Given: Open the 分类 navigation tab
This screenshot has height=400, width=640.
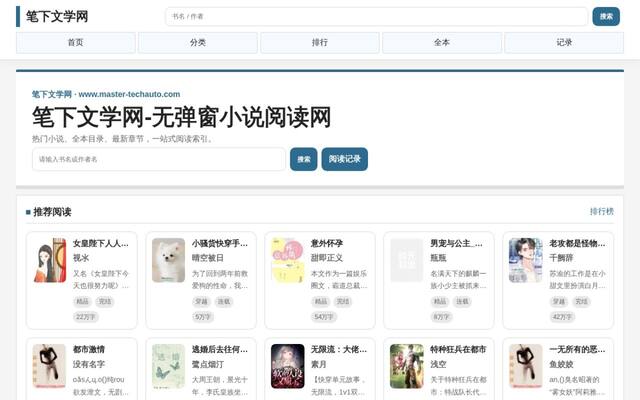Looking at the screenshot, I should [x=198, y=42].
